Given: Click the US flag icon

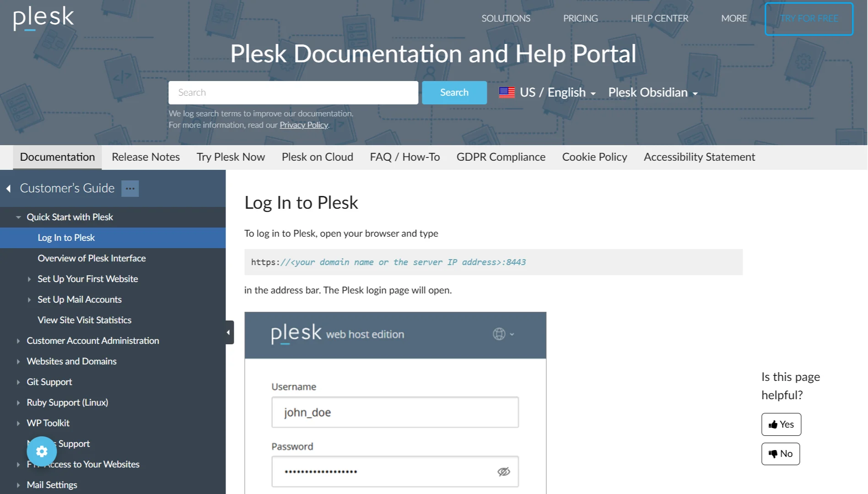Looking at the screenshot, I should click(x=507, y=92).
